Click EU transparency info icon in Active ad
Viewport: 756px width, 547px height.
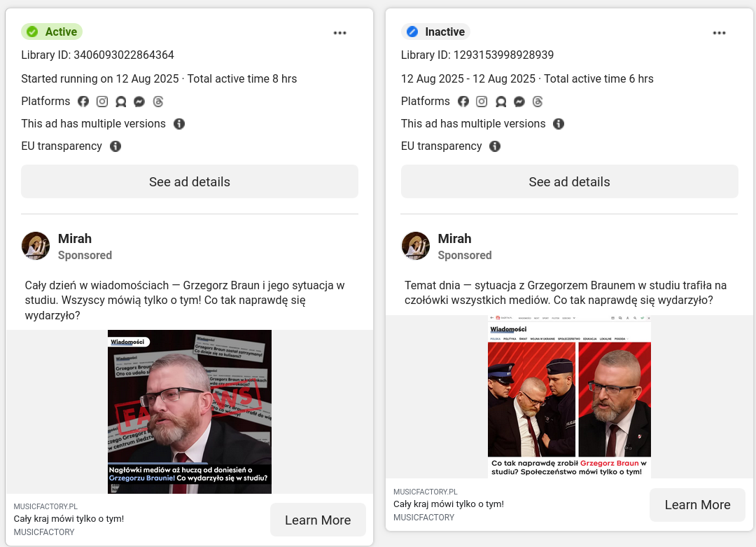115,146
